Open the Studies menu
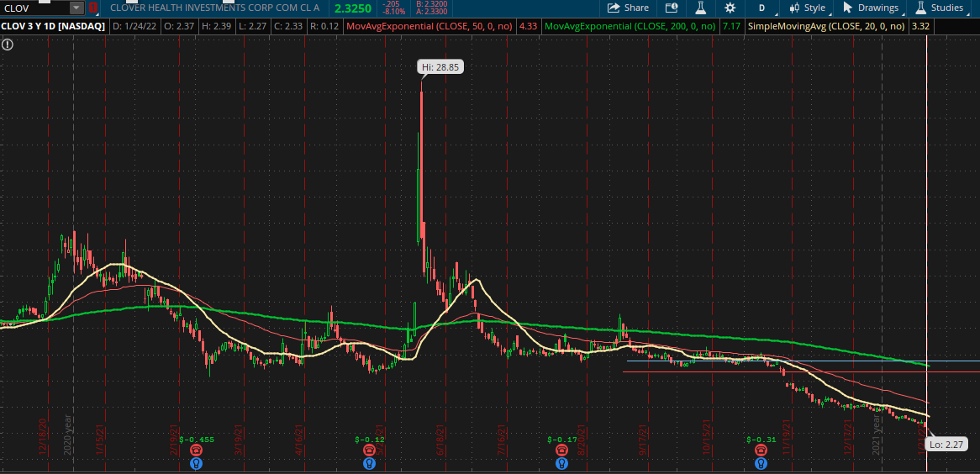 [940, 8]
